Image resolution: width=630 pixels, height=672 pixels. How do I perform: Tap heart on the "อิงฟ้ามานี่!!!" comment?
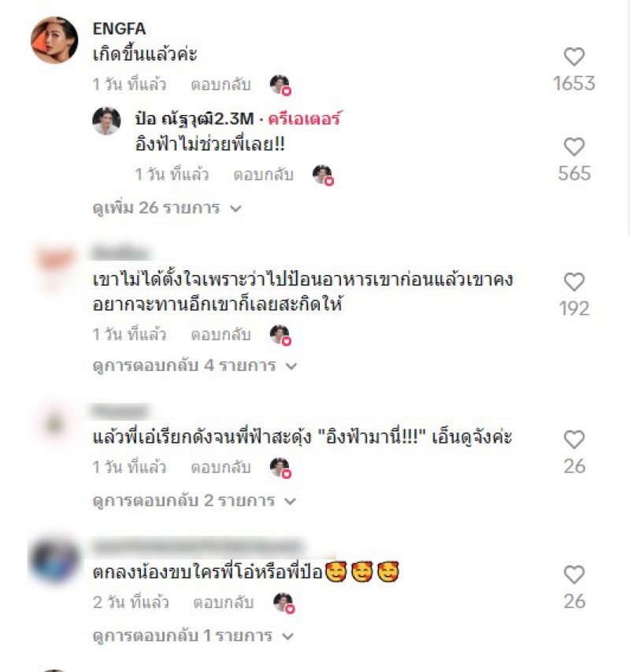tap(574, 440)
